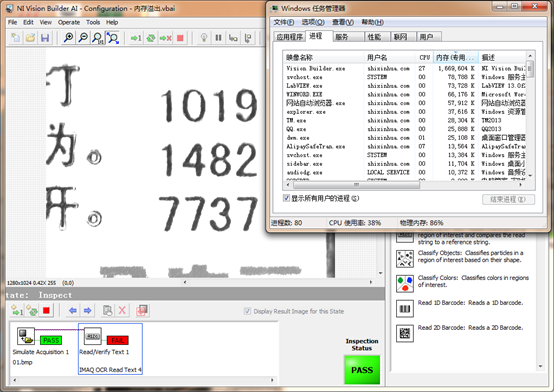Move the step right with the blue right arrow
Image resolution: width=554 pixels, height=392 pixels.
coord(87,311)
